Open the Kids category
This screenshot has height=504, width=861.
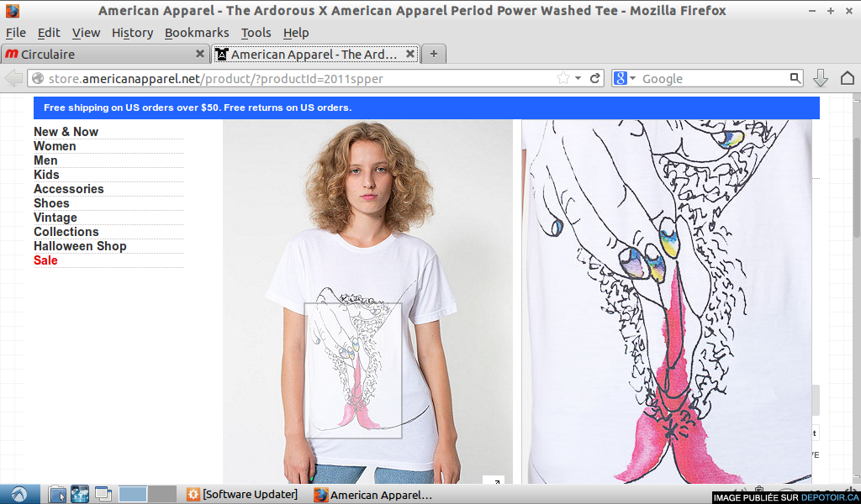pos(47,175)
